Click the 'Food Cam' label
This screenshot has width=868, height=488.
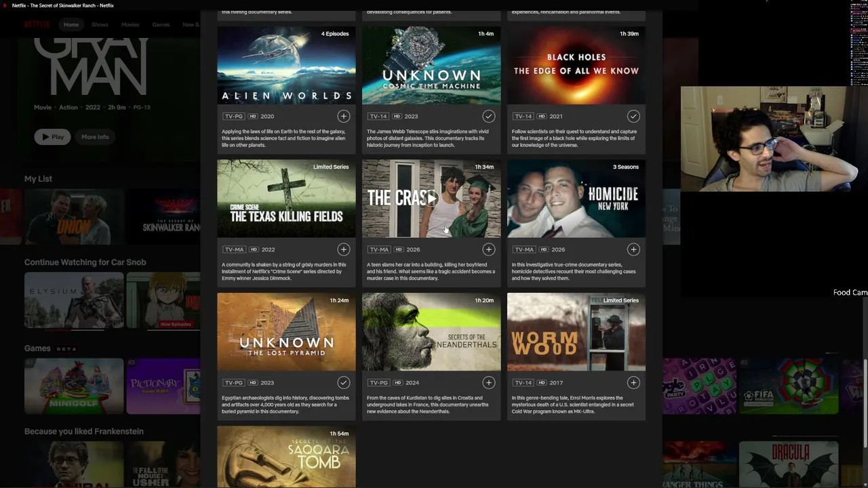coord(850,292)
